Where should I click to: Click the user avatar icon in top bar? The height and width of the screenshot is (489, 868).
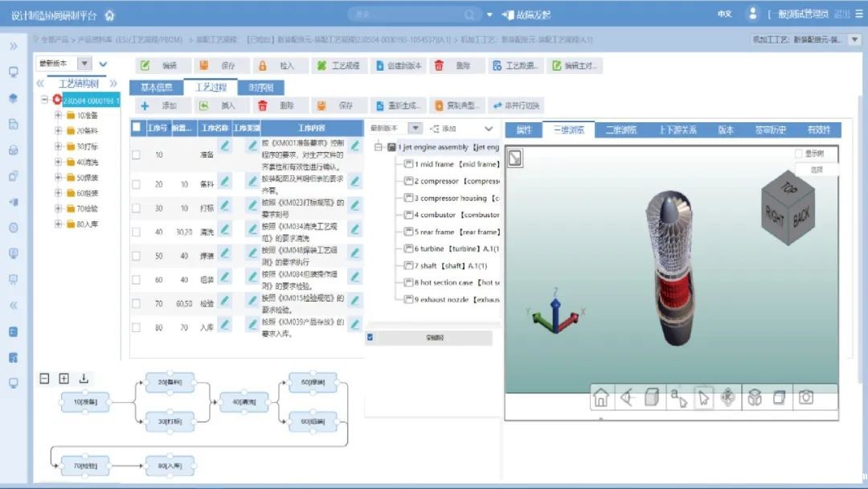(x=752, y=14)
